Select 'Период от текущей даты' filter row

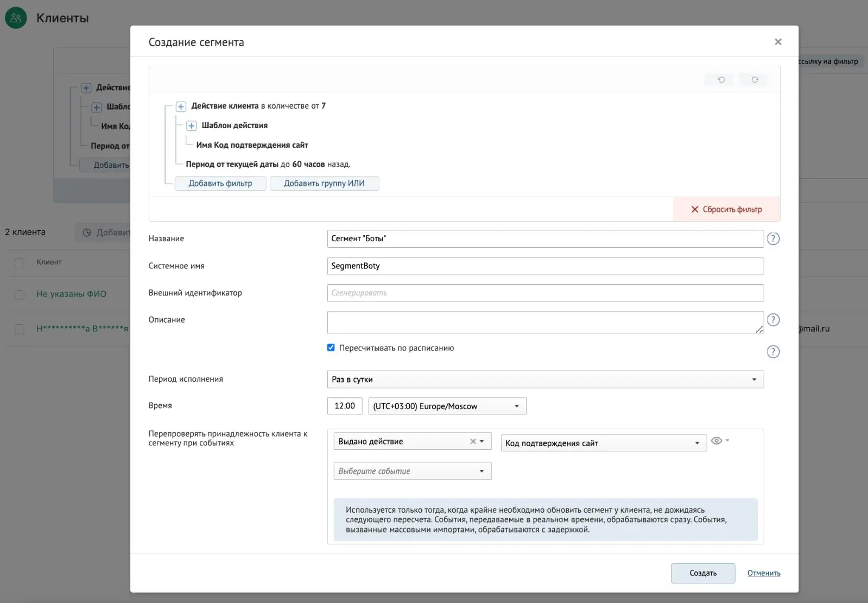point(268,164)
